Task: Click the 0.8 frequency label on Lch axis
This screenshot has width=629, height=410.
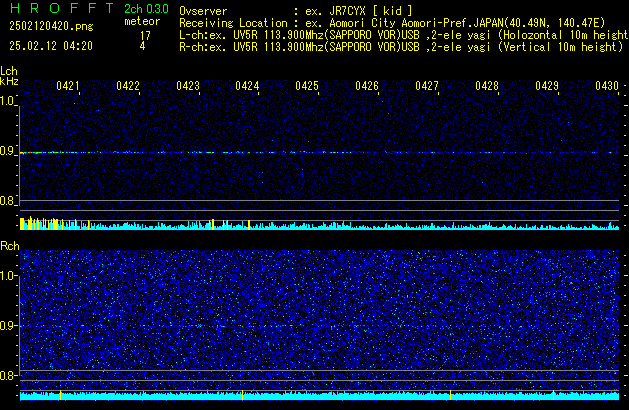Action: 7,201
